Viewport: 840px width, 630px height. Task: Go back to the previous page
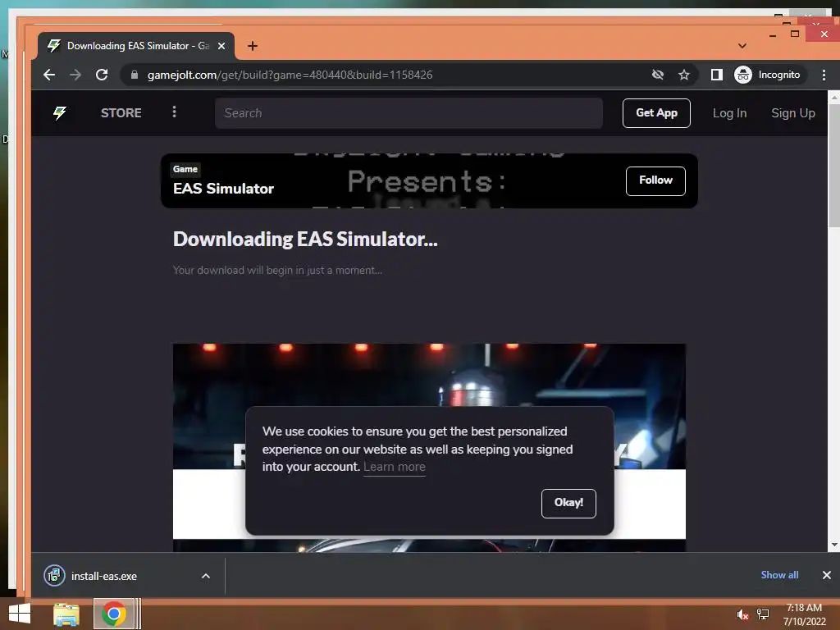pos(49,75)
